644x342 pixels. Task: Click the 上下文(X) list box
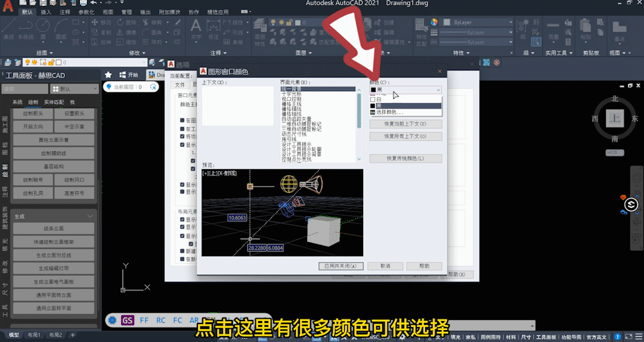pos(237,105)
